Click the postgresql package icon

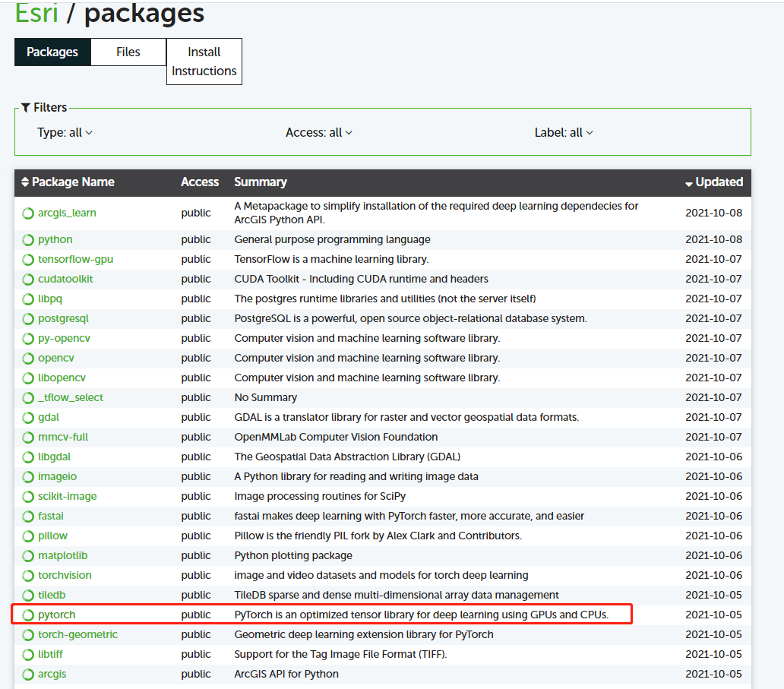(x=28, y=319)
